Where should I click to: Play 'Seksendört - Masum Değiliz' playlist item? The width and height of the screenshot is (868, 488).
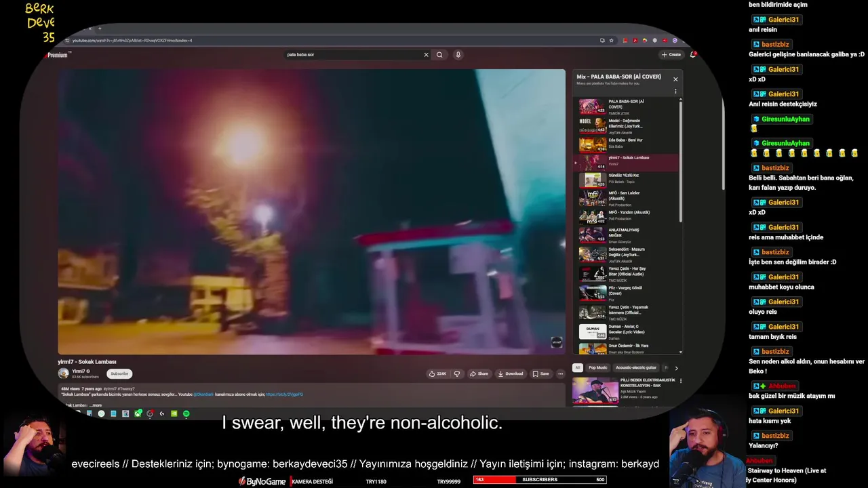coord(627,254)
